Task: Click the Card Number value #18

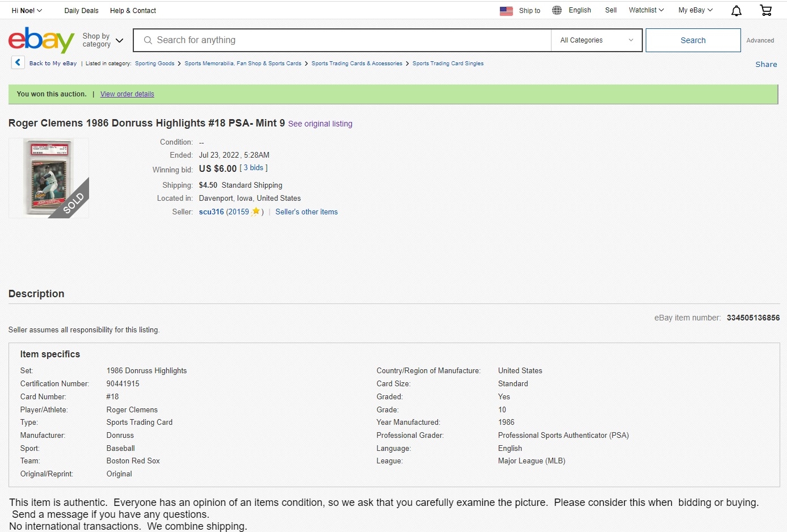Action: 113,396
